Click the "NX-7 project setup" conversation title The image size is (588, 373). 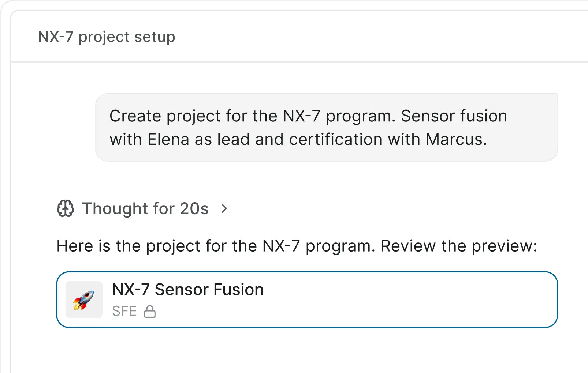click(107, 37)
